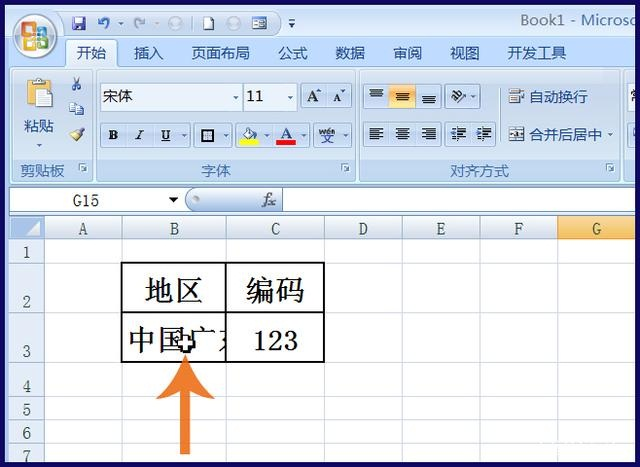The height and width of the screenshot is (467, 640).
Task: Open underline style dropdown arrow
Action: (x=184, y=135)
